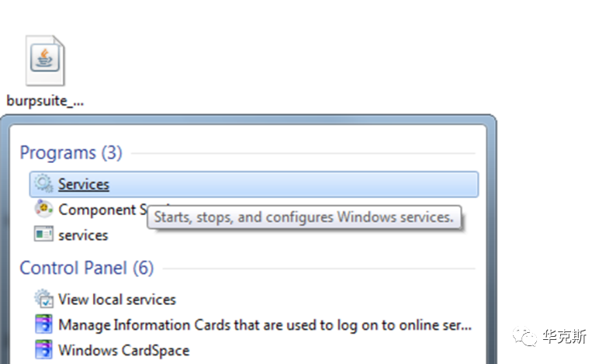This screenshot has width=606, height=364.
Task: Open the burpsuite Java file icon
Action: pos(45,61)
